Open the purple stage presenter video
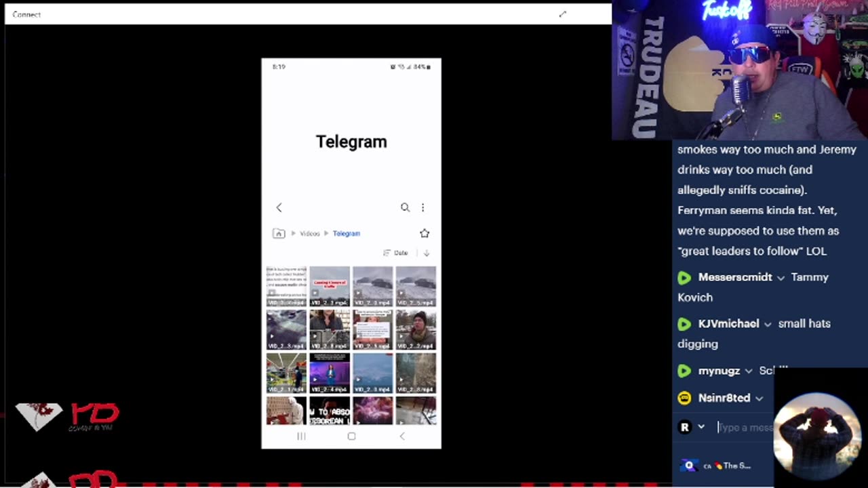This screenshot has width=868, height=488. pos(330,373)
